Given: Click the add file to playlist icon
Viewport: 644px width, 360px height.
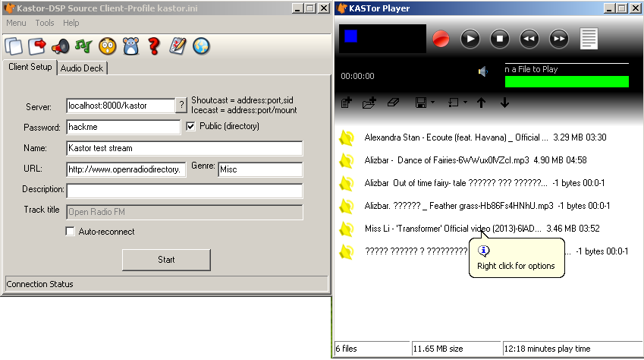Looking at the screenshot, I should click(346, 103).
